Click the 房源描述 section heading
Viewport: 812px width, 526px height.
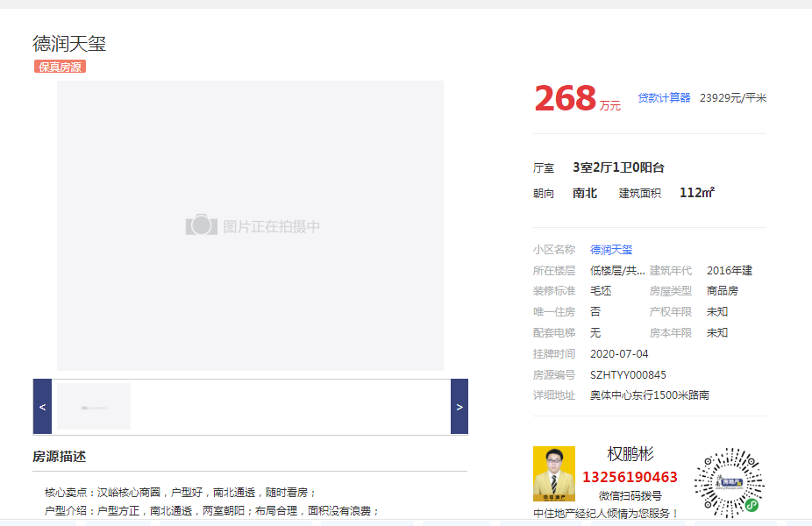pyautogui.click(x=60, y=457)
